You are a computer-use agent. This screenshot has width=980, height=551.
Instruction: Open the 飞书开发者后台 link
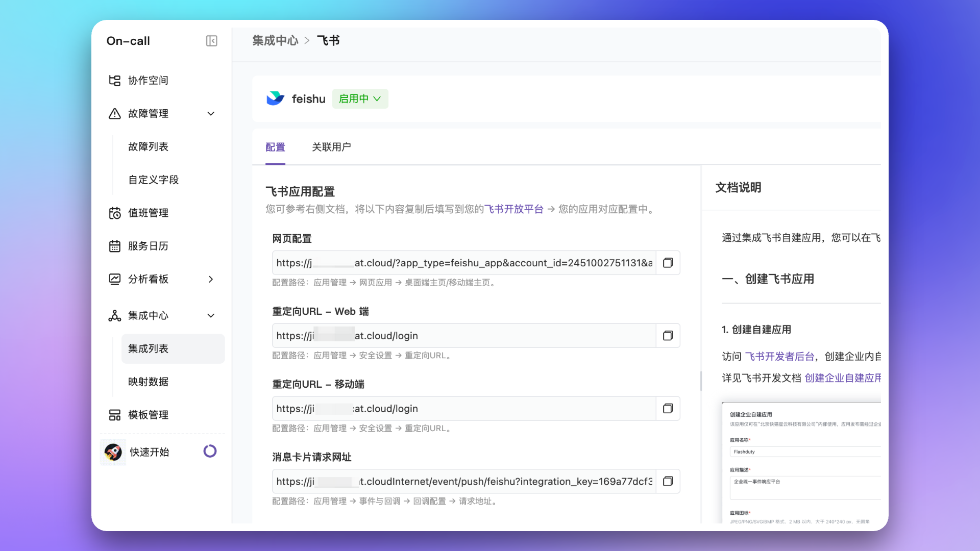[x=779, y=356]
